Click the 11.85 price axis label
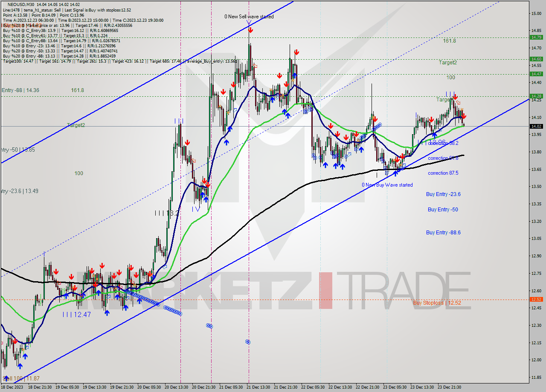Image resolution: width=546 pixels, height=392 pixels. pos(536,377)
